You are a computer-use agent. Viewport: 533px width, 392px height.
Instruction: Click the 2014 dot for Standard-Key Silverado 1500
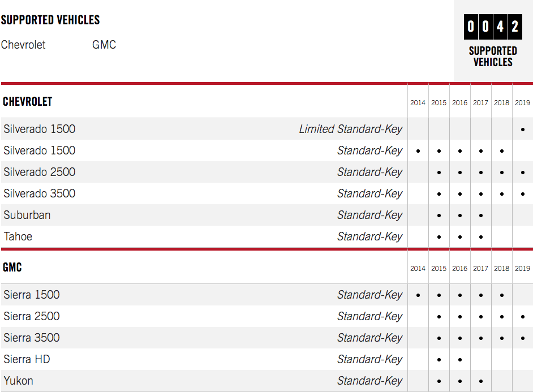418,151
